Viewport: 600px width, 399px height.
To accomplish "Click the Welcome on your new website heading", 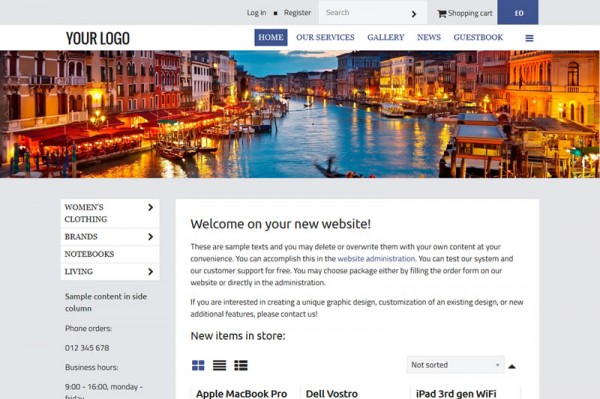I will tap(281, 224).
